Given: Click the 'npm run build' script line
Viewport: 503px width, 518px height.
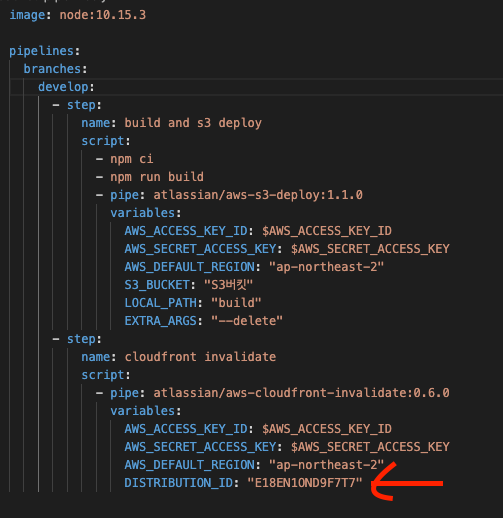Looking at the screenshot, I should pyautogui.click(x=157, y=177).
